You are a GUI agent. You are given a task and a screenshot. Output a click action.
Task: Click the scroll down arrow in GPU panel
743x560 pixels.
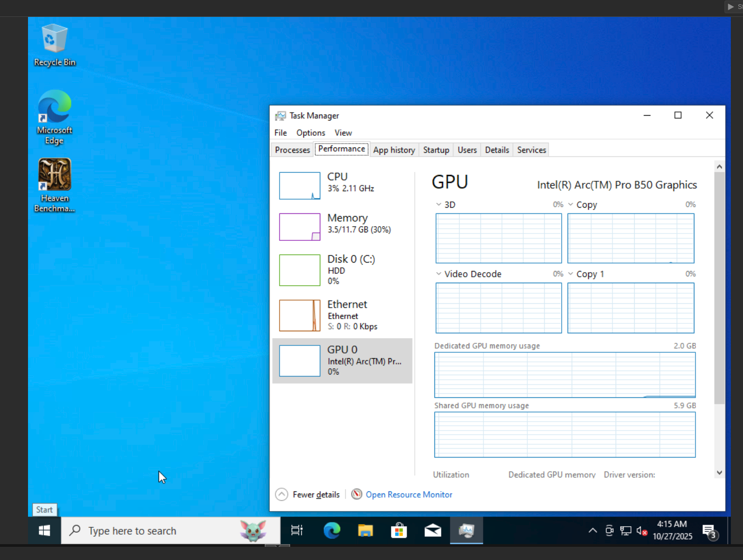(x=719, y=473)
